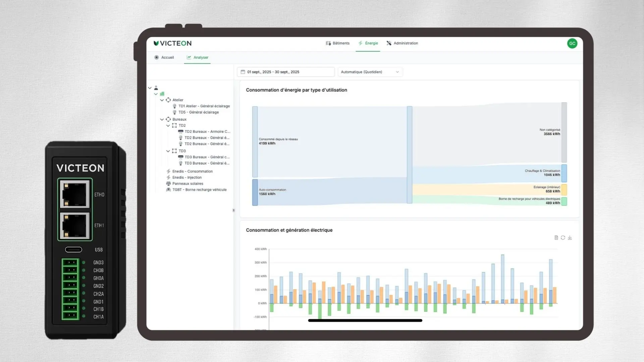Click the Enedis - Injection lightning icon

coord(168,177)
